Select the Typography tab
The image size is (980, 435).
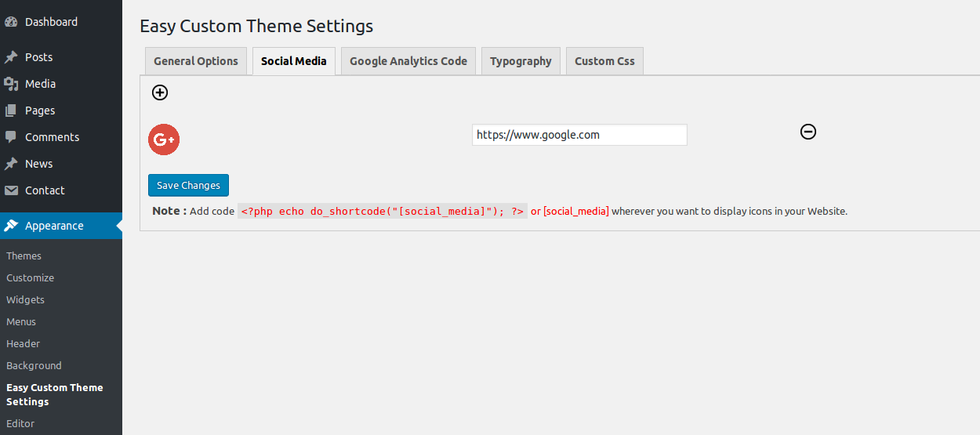click(x=521, y=61)
